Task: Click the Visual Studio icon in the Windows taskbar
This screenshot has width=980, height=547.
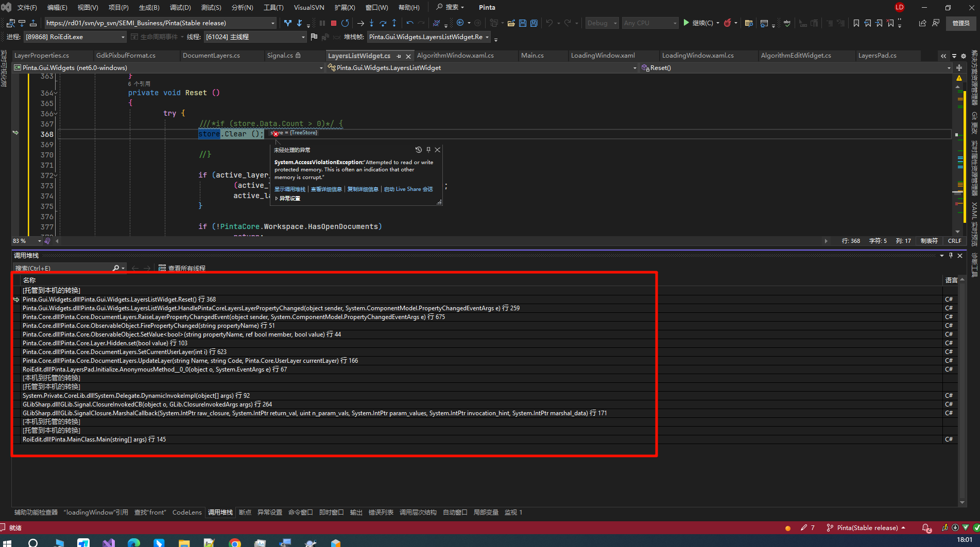Action: tap(109, 542)
